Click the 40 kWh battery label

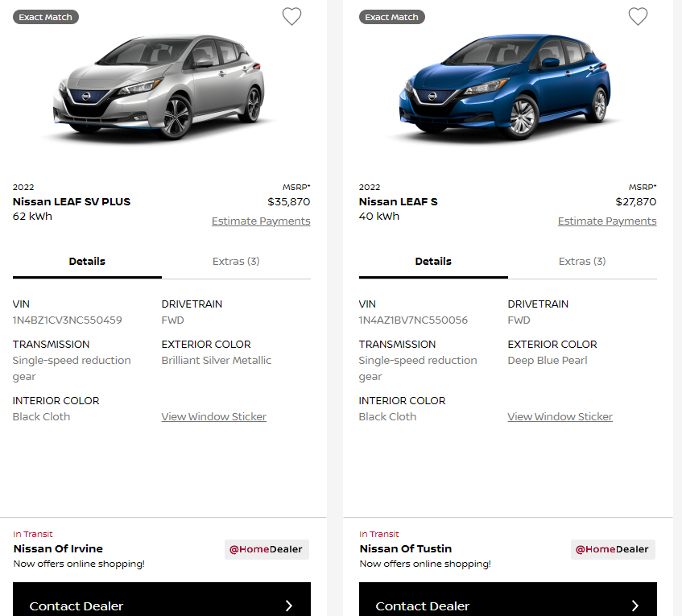click(x=378, y=217)
